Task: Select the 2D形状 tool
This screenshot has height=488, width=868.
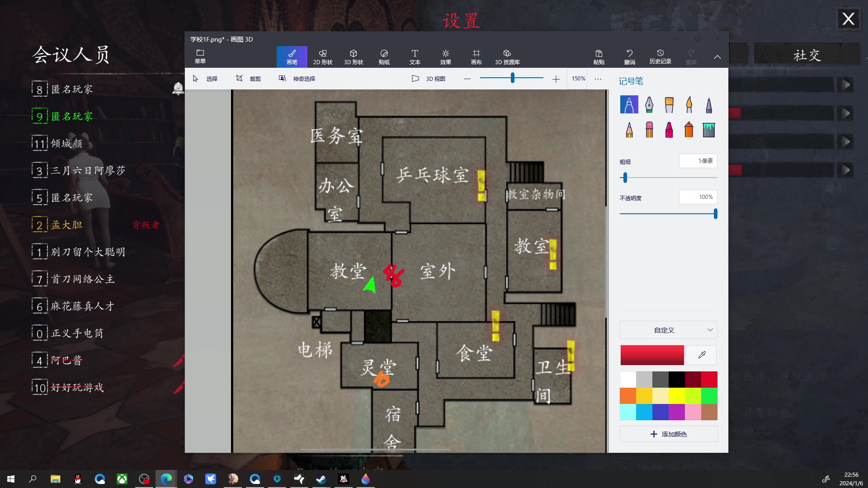Action: click(322, 56)
